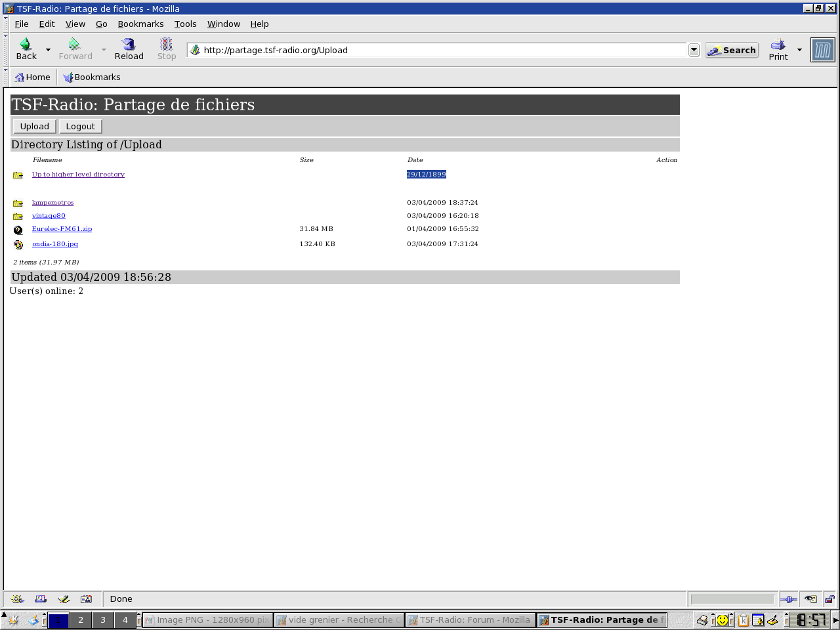Collapse the menu bar with its left grippy
Viewport: 840px width, 630px height.
point(6,24)
